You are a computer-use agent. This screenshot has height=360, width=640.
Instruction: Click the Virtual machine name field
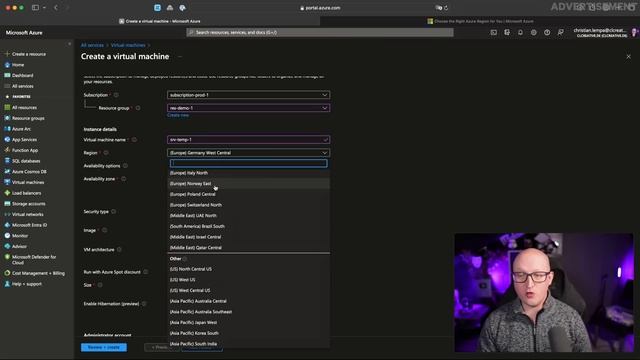(x=249, y=140)
